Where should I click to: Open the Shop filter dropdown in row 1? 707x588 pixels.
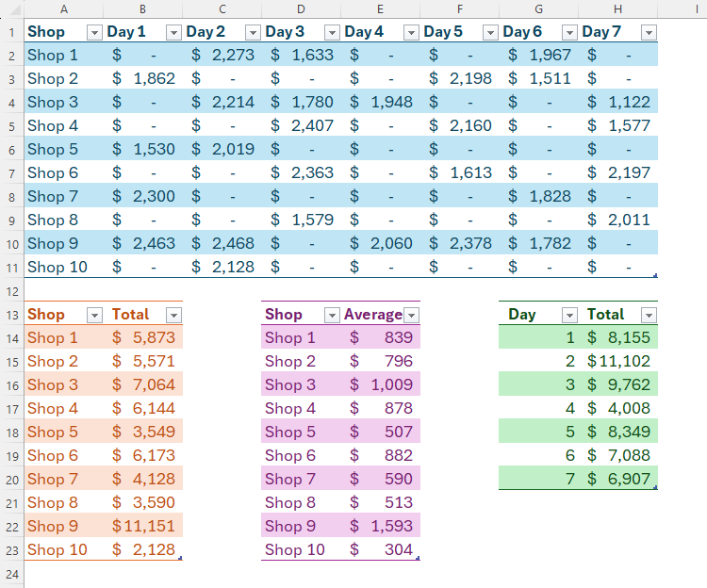coord(94,32)
